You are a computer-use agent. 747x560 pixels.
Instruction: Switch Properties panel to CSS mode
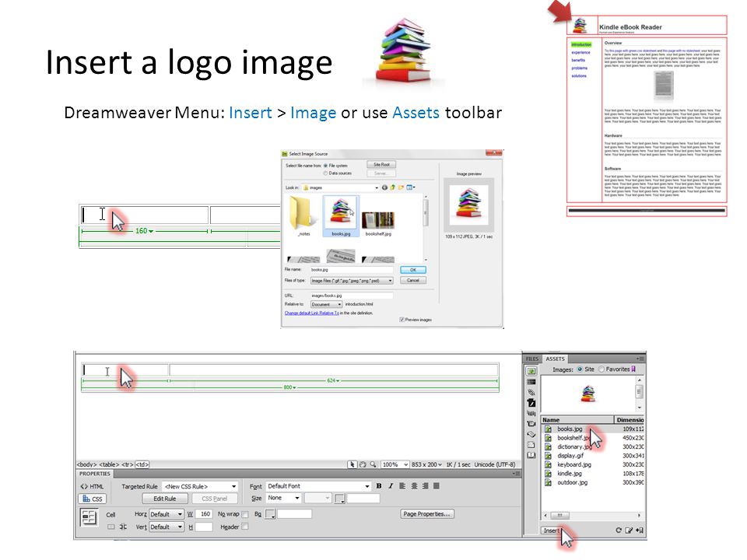coord(93,499)
